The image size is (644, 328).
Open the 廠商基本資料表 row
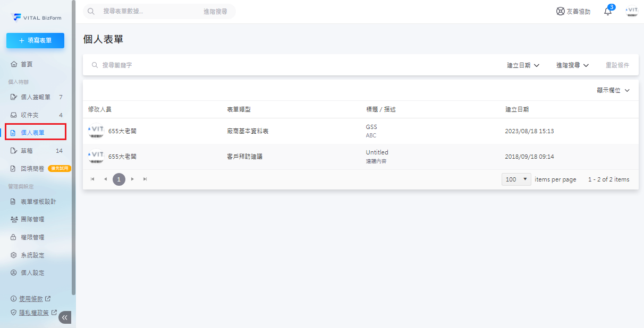click(x=248, y=131)
